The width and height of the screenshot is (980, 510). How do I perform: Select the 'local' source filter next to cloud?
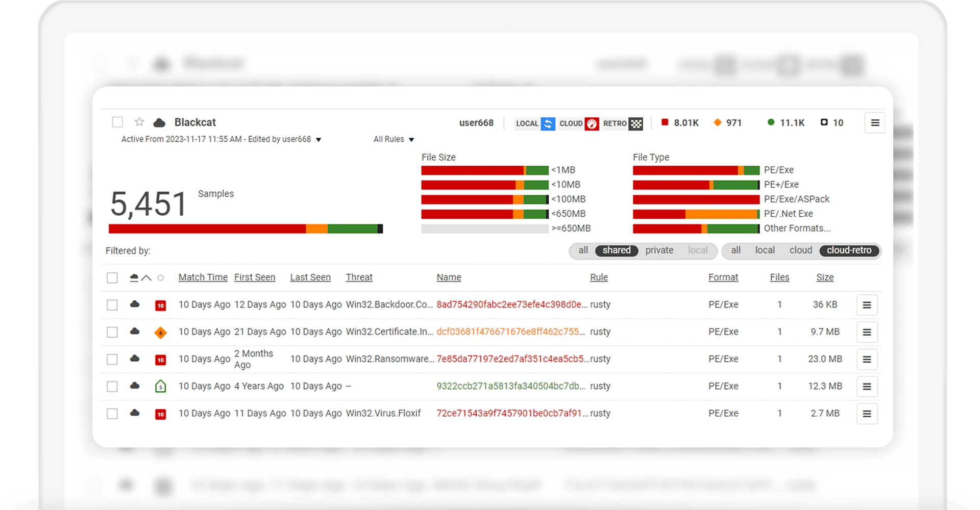click(x=765, y=250)
